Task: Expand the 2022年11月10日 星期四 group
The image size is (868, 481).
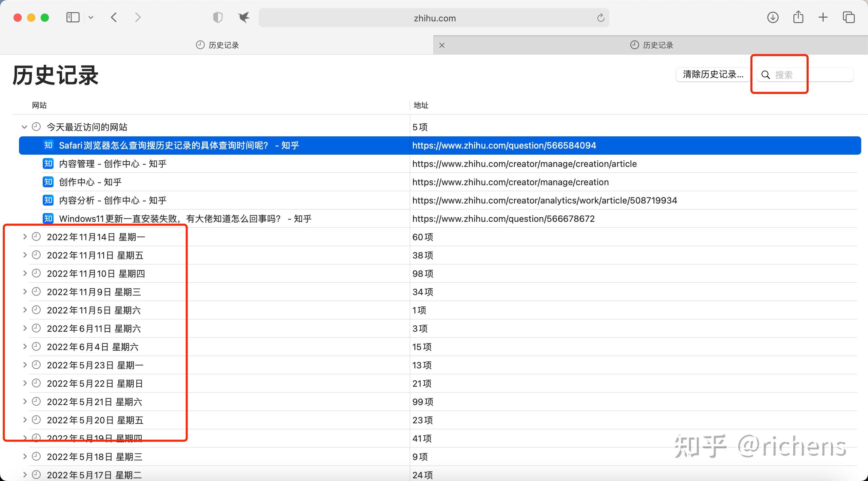Action: 24,273
